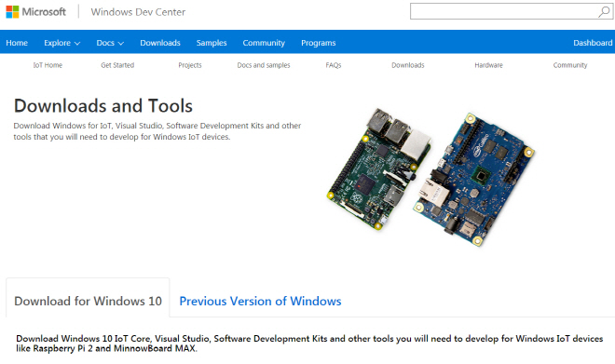
Task: Open the Docs and samples link
Action: click(x=264, y=65)
